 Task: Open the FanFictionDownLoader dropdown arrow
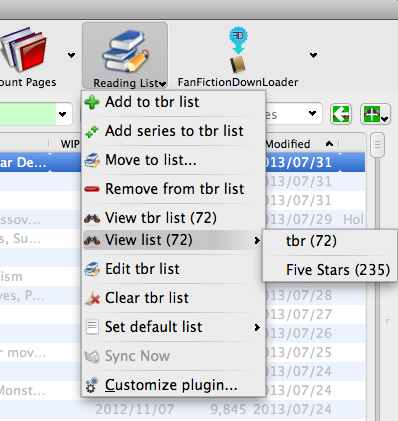coord(313,55)
